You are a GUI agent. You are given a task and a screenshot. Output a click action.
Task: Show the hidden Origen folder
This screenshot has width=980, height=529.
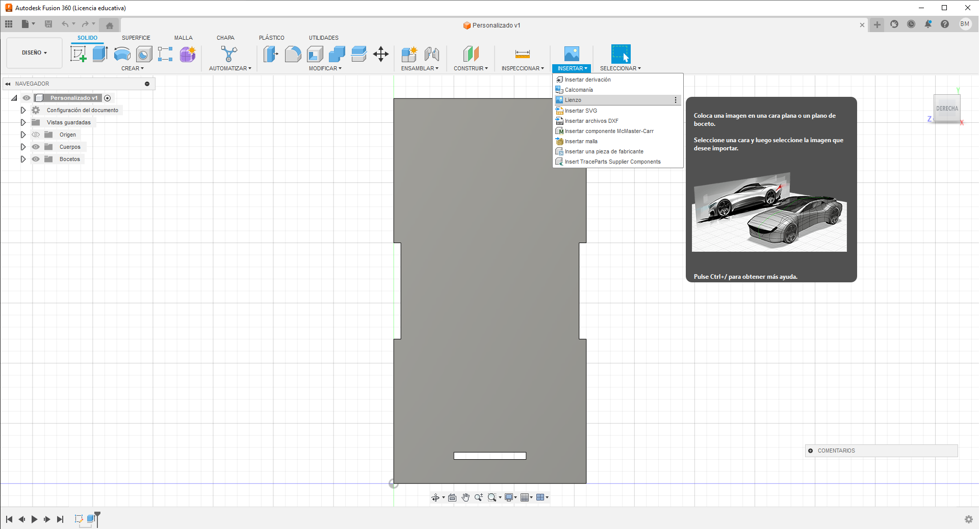click(36, 135)
